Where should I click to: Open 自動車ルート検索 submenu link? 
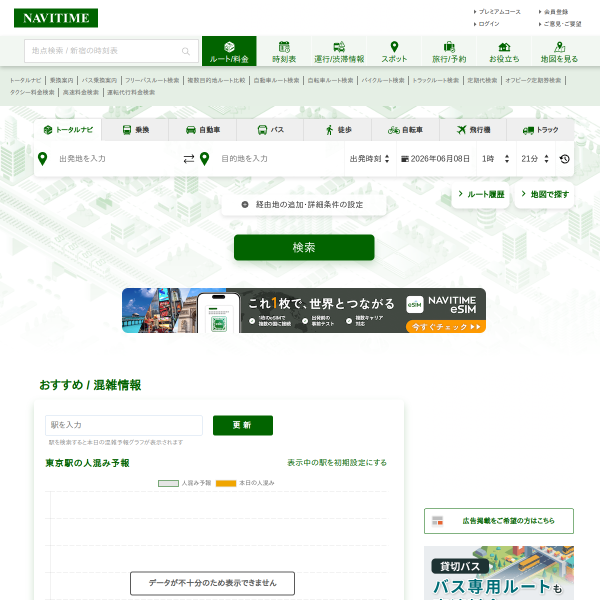tap(276, 80)
